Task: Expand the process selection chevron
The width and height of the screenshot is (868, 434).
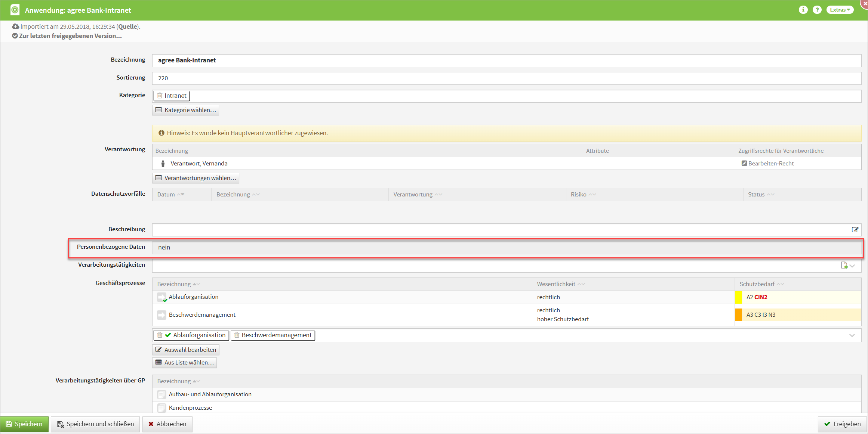Action: [852, 335]
